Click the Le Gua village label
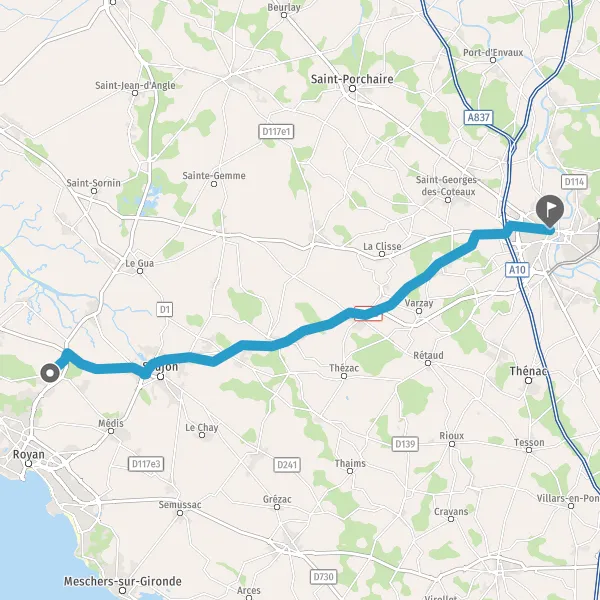Screen dimensions: 600x600 click(140, 263)
